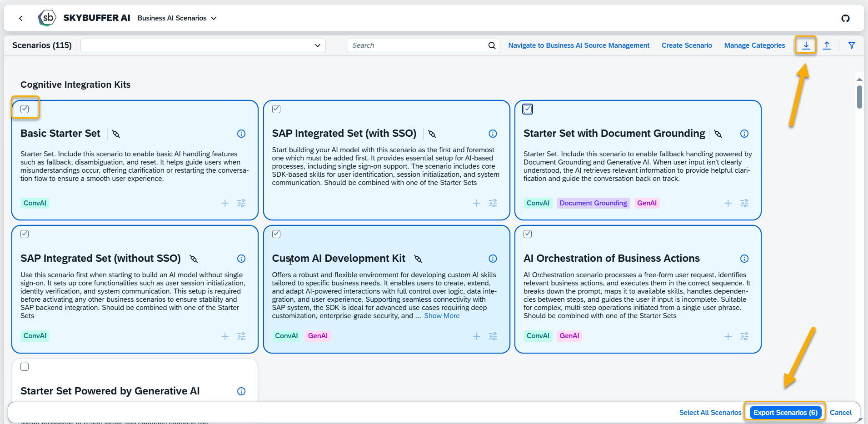The image size is (868, 424).
Task: Open sliders icon on AI Orchestration of Business Actions
Action: pos(744,336)
